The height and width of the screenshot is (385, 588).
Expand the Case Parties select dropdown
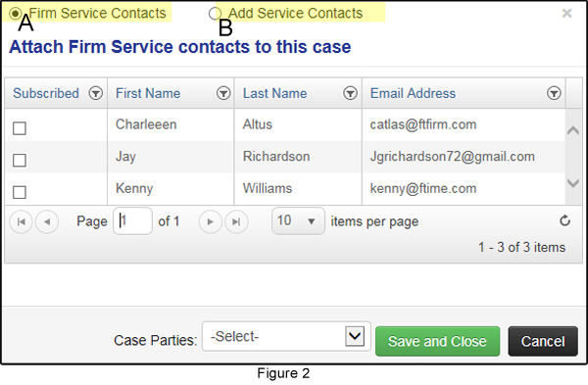tap(286, 336)
